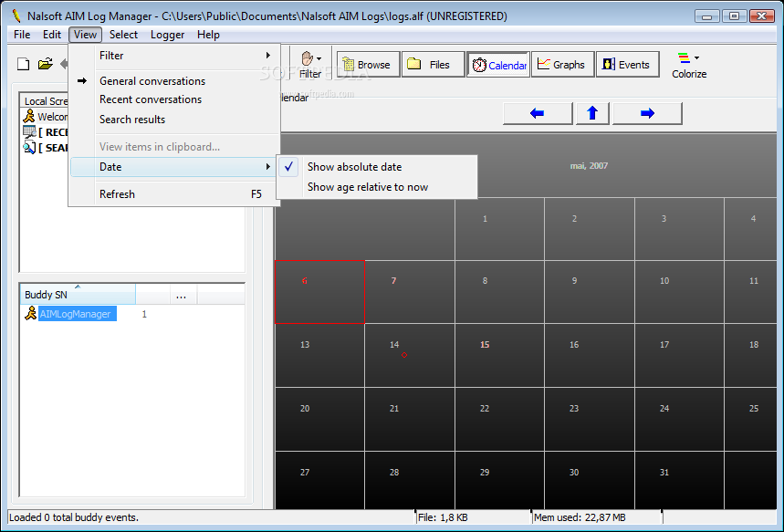Open the Colorize dropdown arrow

697,58
